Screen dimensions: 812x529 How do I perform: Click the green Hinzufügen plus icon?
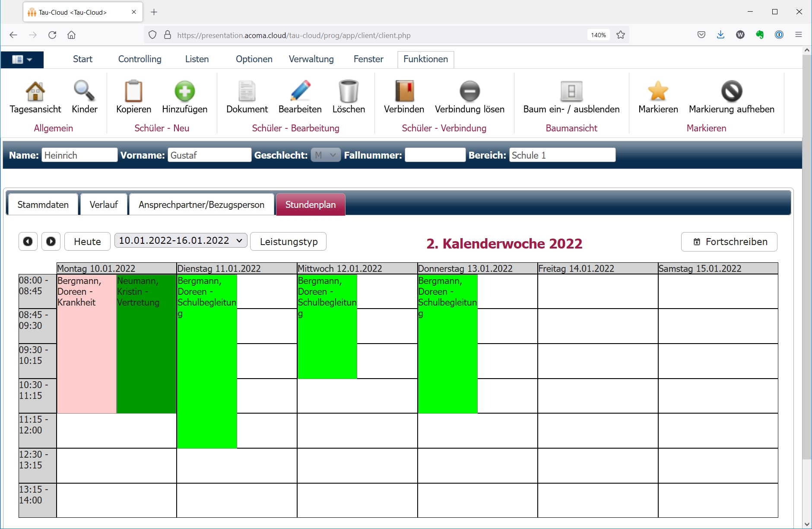(185, 91)
